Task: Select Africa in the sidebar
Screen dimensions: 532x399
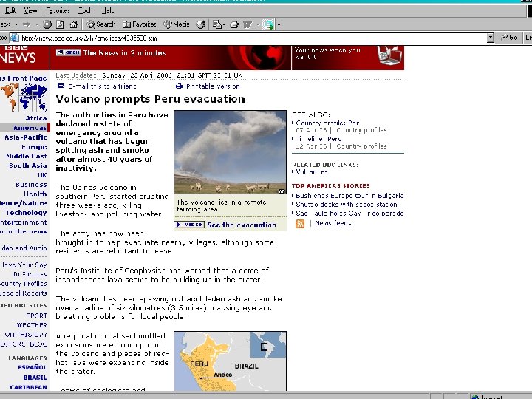Action: [x=36, y=118]
